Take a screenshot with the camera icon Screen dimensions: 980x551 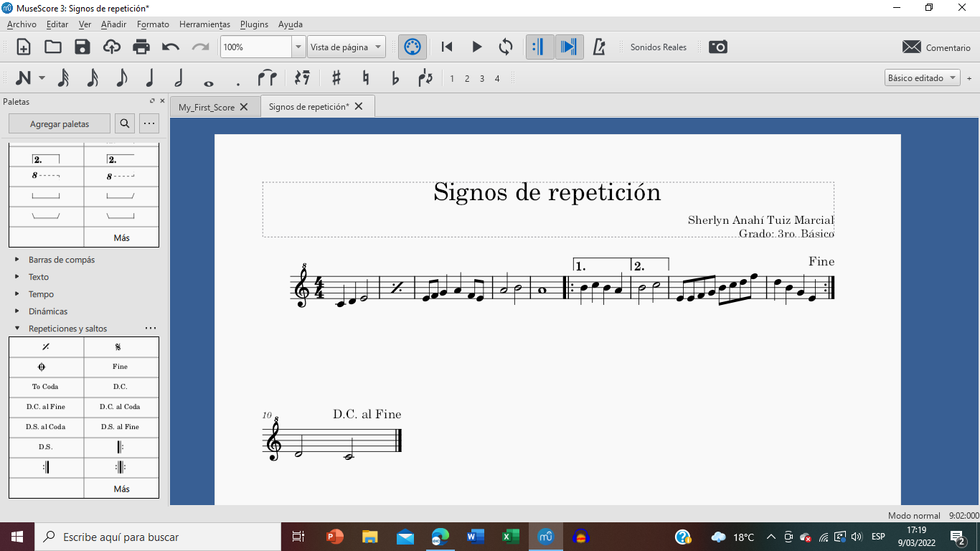pyautogui.click(x=718, y=47)
